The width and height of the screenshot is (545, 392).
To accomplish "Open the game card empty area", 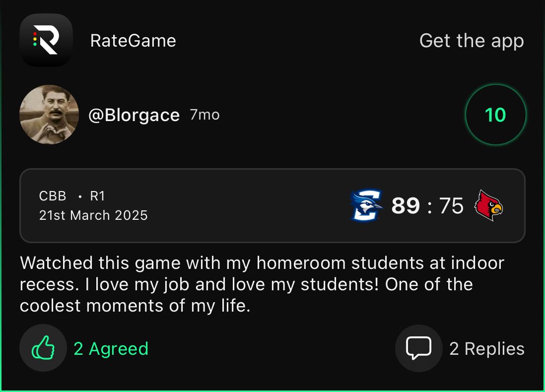I will [248, 206].
